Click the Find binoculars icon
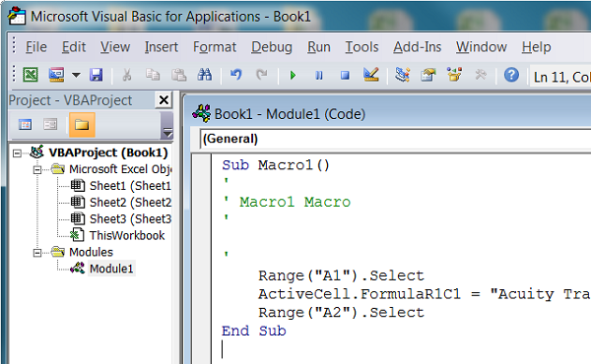Image resolution: width=591 pixels, height=364 pixels. tap(205, 75)
